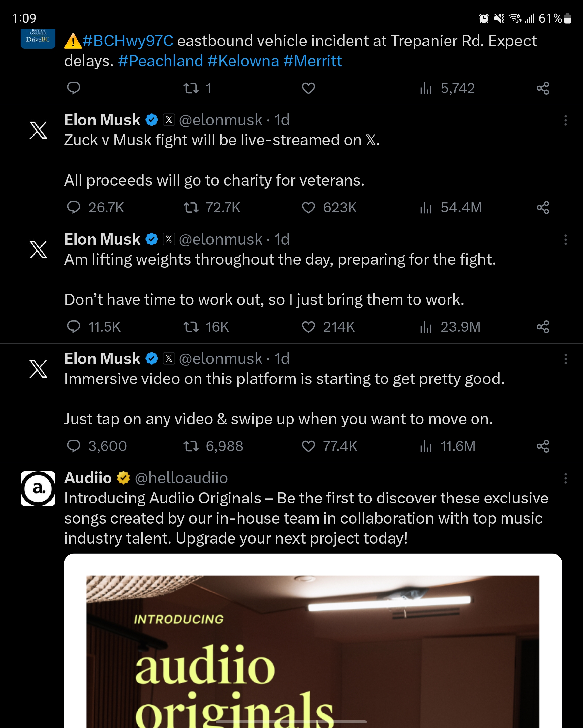Share the DriveBC highway incident tweet
This screenshot has width=583, height=728.
pyautogui.click(x=543, y=88)
